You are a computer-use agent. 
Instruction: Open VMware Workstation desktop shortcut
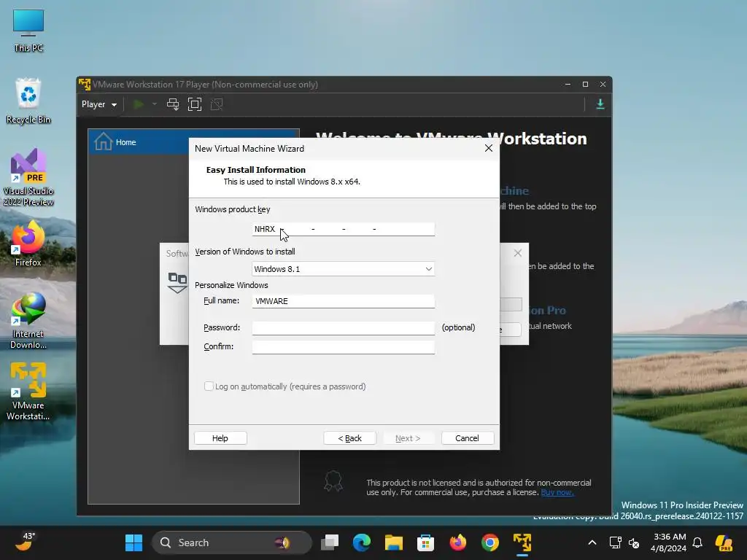(x=28, y=392)
